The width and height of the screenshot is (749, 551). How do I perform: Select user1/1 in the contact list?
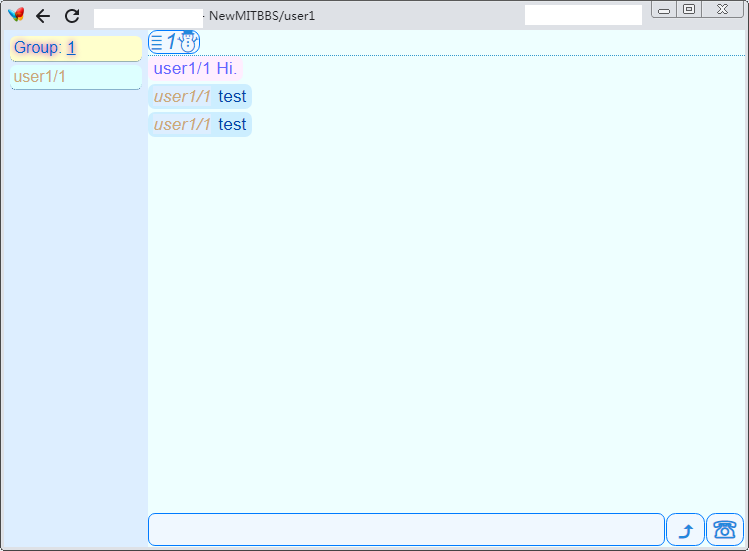[x=76, y=77]
